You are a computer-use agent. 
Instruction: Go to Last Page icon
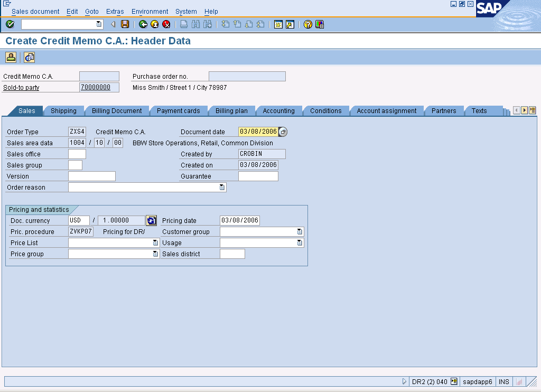click(260, 24)
